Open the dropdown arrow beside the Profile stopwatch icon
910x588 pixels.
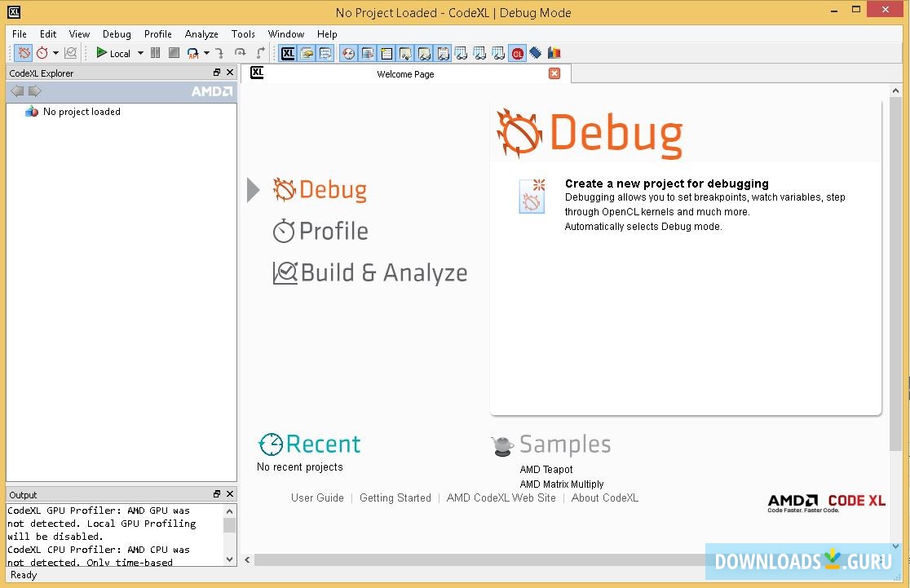[55, 53]
